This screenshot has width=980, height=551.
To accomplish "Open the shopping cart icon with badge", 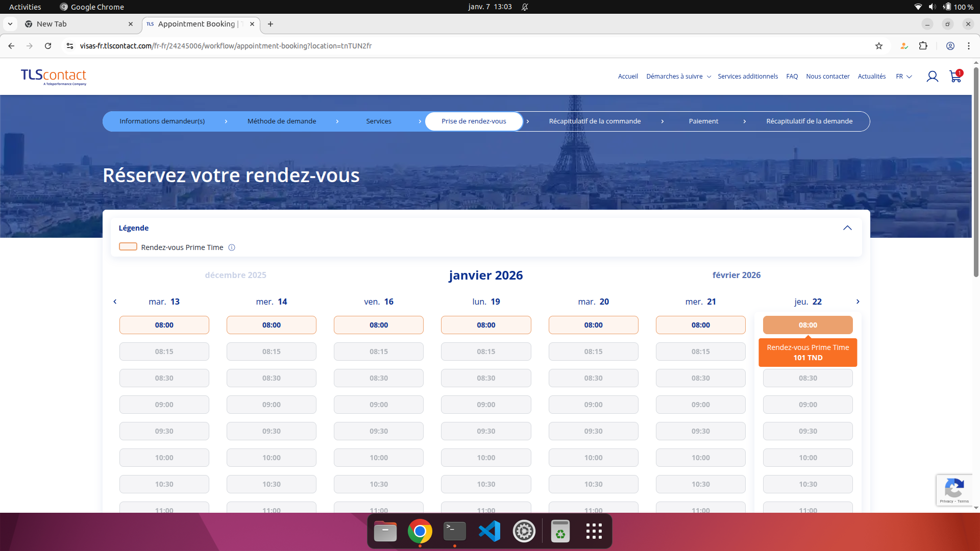I will coord(955,76).
